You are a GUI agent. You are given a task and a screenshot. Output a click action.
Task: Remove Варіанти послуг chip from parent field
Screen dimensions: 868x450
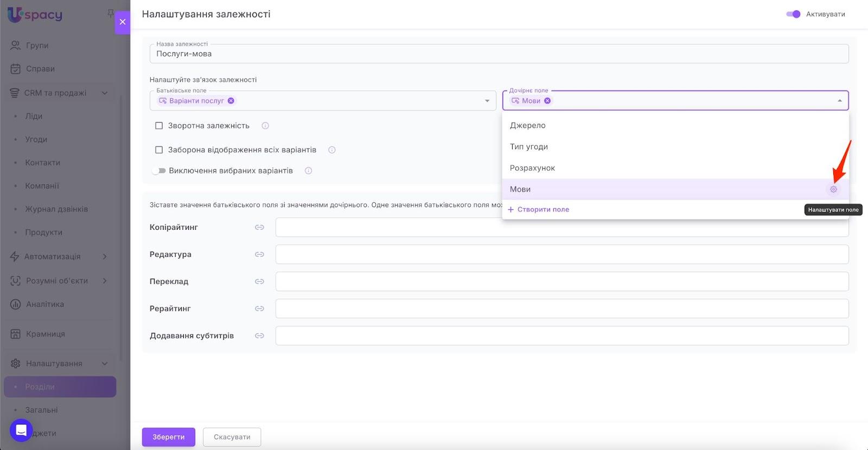point(231,101)
